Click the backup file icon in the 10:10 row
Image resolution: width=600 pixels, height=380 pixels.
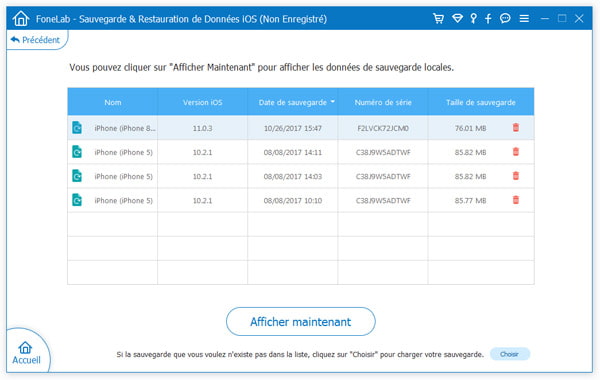77,200
